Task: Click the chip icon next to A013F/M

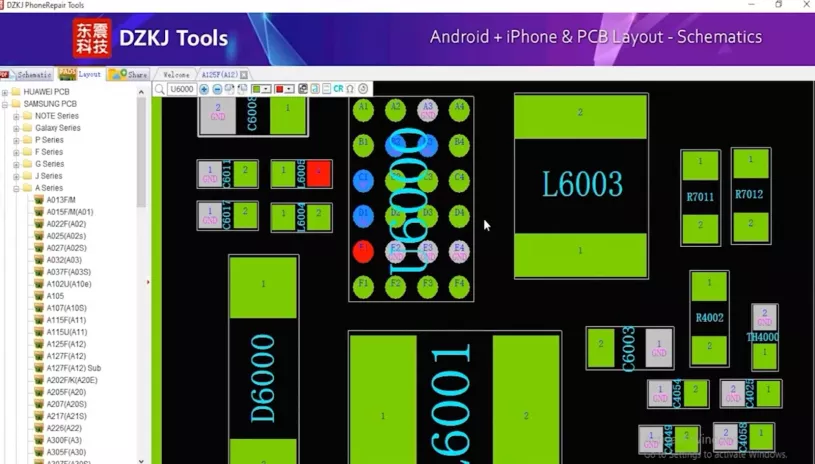Action: coord(39,200)
